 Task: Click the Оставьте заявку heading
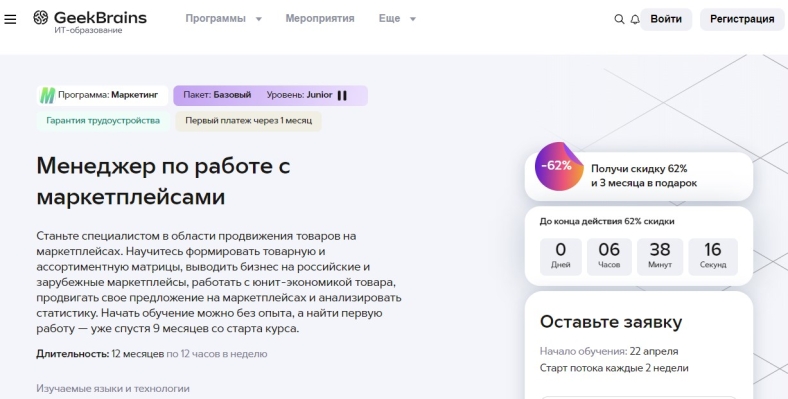click(x=611, y=322)
